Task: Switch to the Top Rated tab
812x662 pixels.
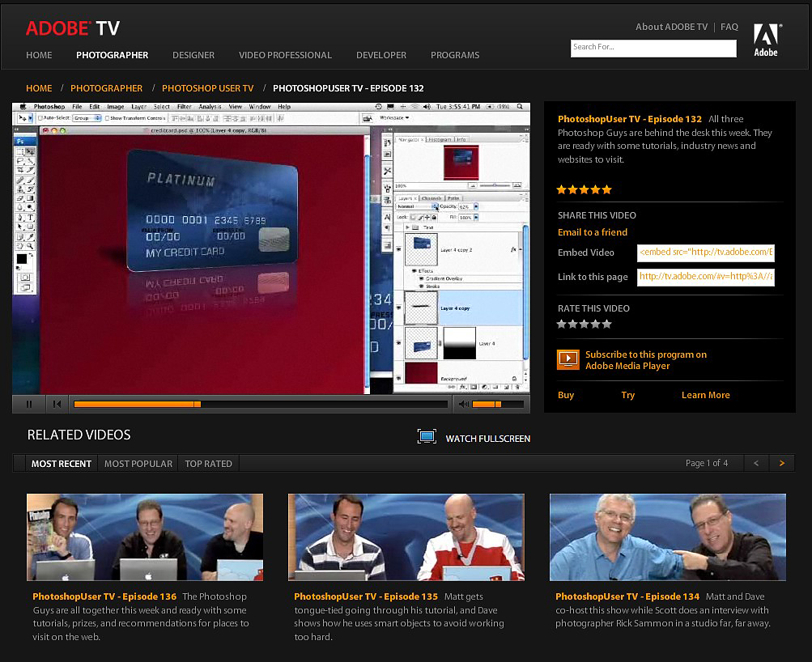Action: tap(208, 464)
